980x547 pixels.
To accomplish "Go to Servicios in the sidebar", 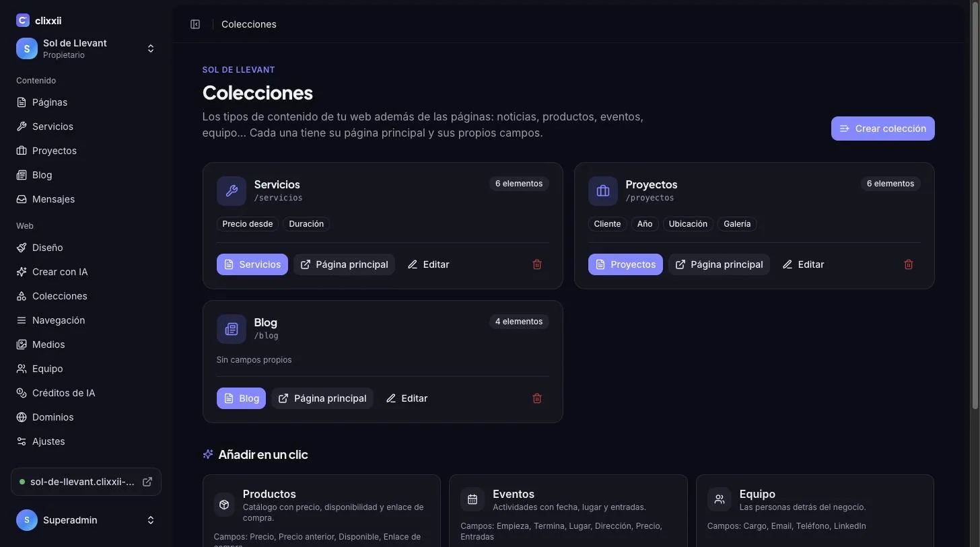I will tap(86, 126).
